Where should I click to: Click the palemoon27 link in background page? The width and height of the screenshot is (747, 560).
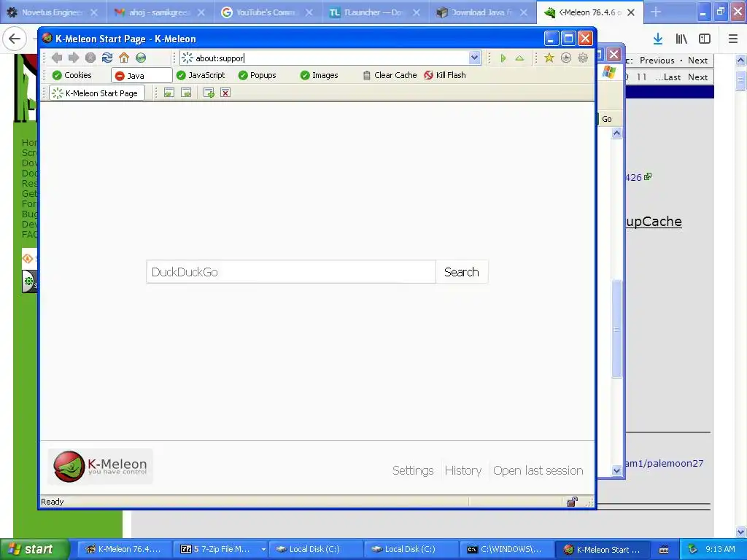[665, 463]
